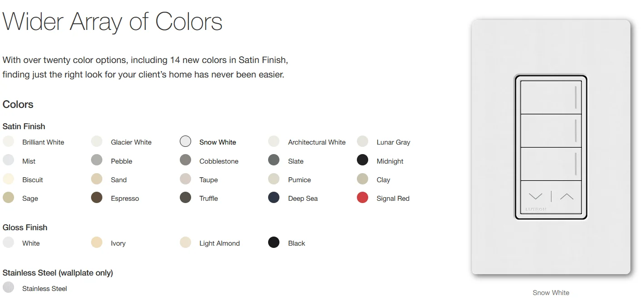Click the Lunar Gray label

[393, 142]
